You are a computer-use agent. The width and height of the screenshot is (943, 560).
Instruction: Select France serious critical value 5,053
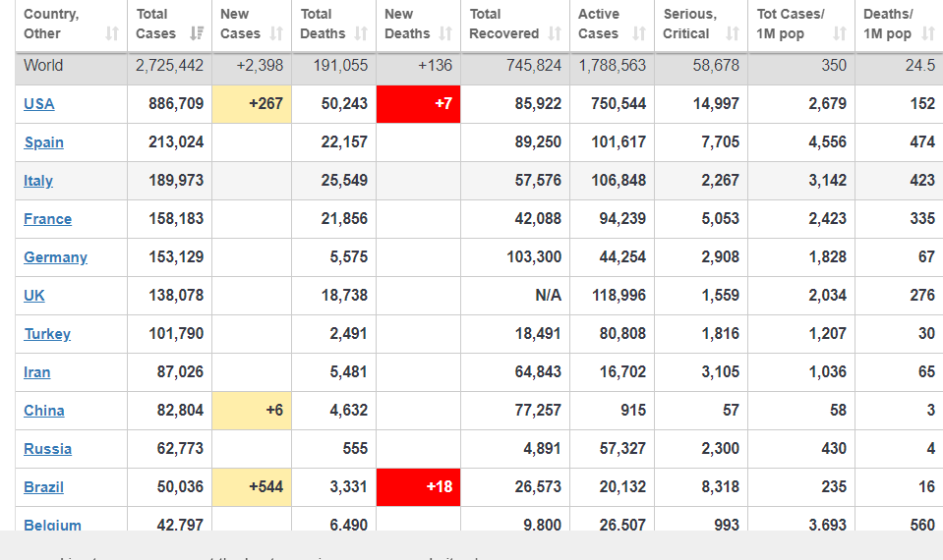[x=721, y=219]
